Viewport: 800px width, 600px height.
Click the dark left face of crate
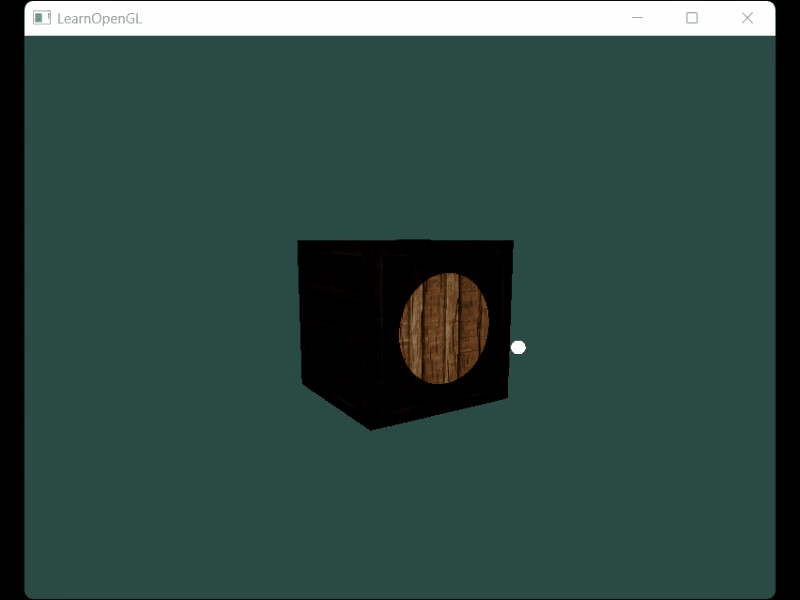[337, 332]
